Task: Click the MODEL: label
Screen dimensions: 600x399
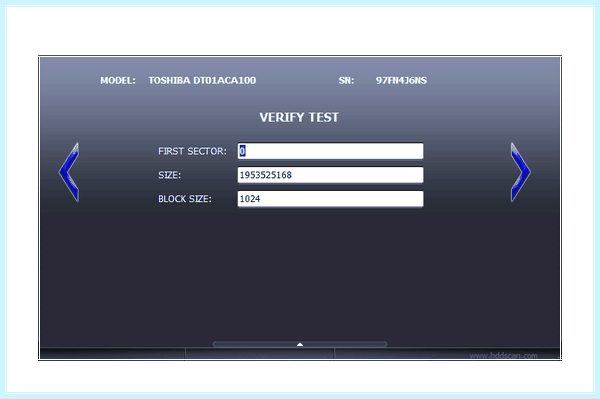Action: point(118,80)
